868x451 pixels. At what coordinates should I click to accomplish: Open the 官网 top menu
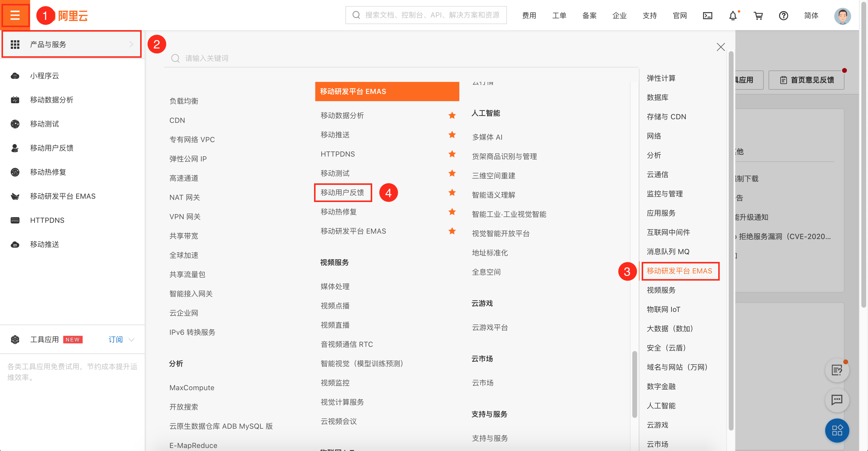point(680,15)
